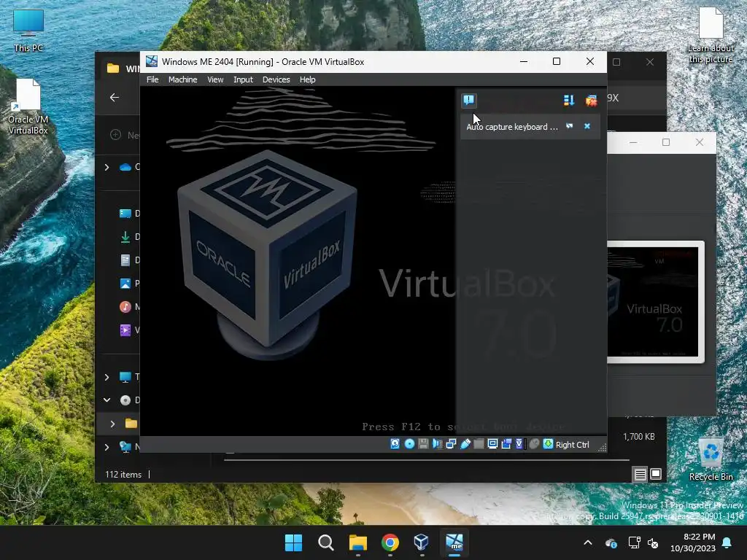Viewport: 747px width, 560px height.
Task: Open the Devices menu
Action: [276, 79]
